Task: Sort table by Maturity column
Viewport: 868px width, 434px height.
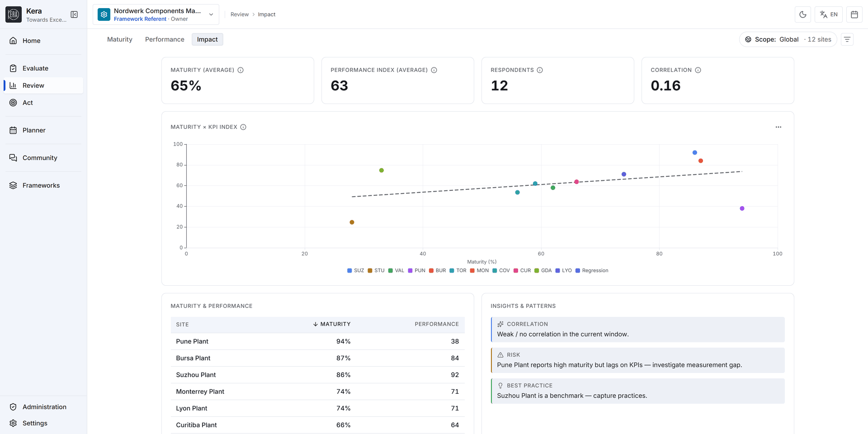Action: pyautogui.click(x=332, y=324)
